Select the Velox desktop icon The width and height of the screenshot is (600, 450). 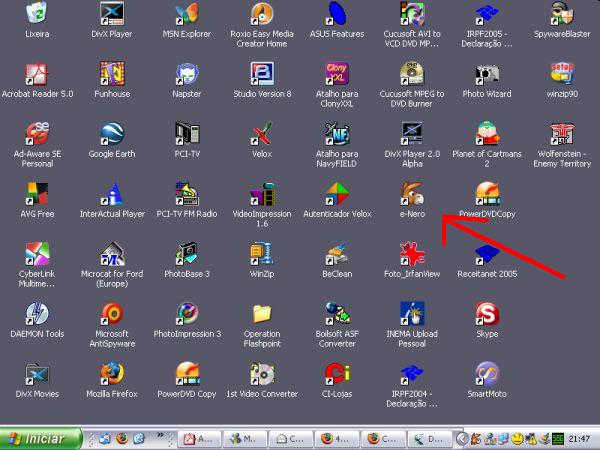(x=262, y=133)
